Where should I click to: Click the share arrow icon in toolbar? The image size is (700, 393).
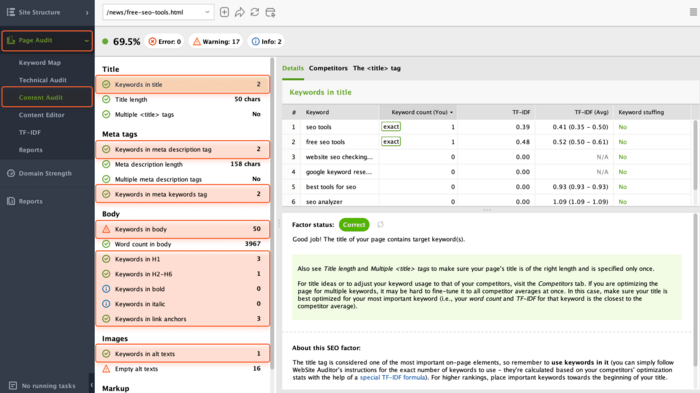[x=240, y=12]
